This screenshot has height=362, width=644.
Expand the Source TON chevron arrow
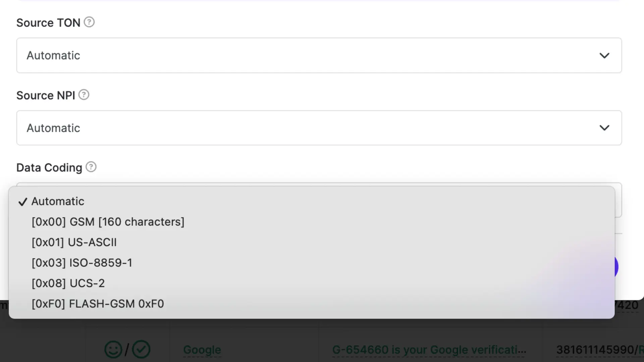[604, 55]
